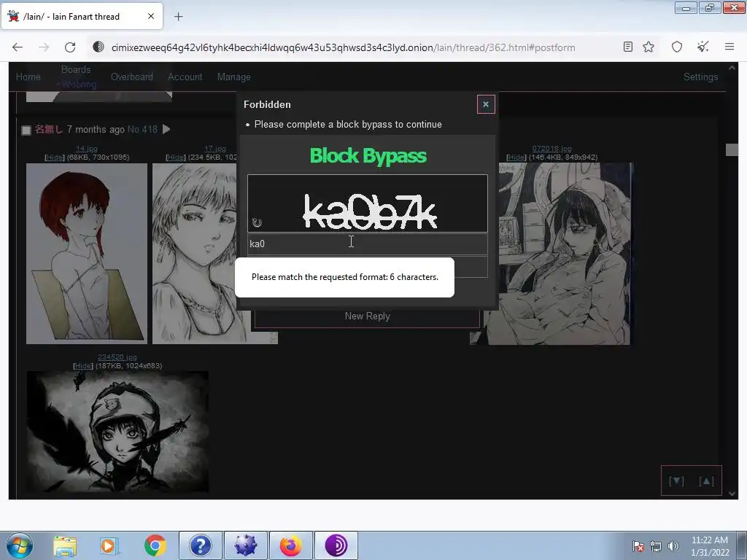The height and width of the screenshot is (560, 747).
Task: Click the New Reply button
Action: click(368, 316)
